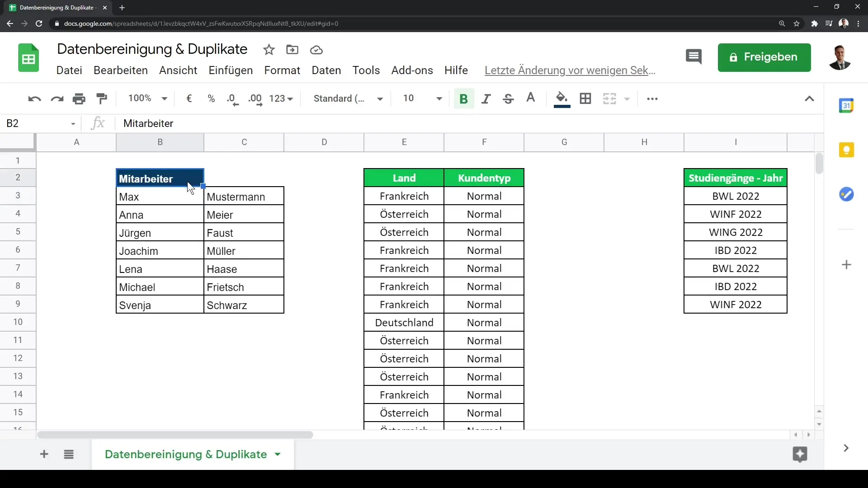Select the currency euro icon
868x488 pixels.
[x=189, y=98]
